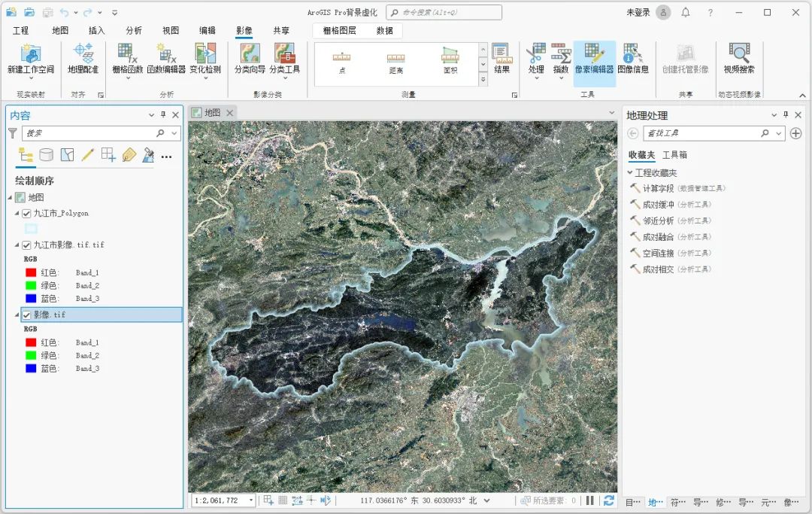Expand the measurement gallery more arrow
The width and height of the screenshot is (812, 514).
(483, 79)
